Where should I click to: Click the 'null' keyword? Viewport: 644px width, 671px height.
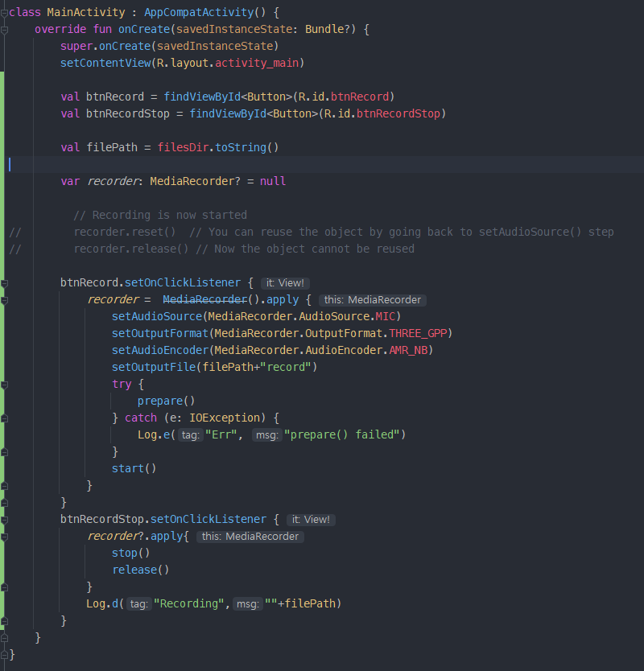[x=273, y=182]
